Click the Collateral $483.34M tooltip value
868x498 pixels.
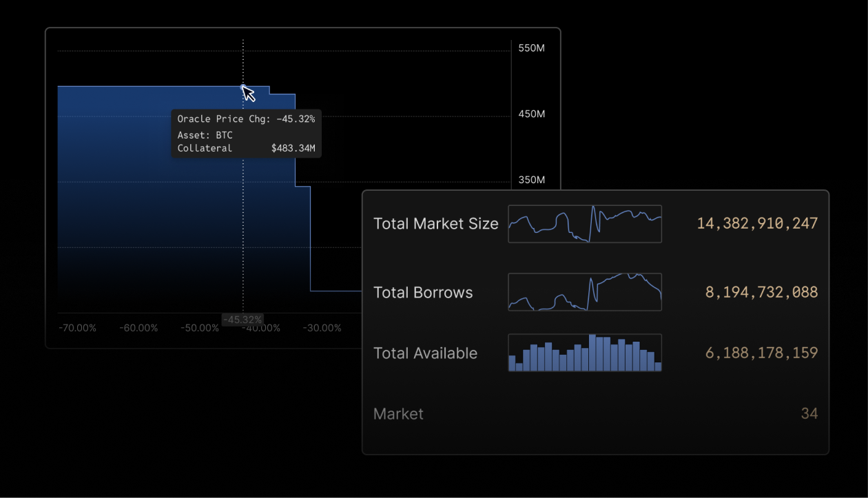[x=293, y=148]
